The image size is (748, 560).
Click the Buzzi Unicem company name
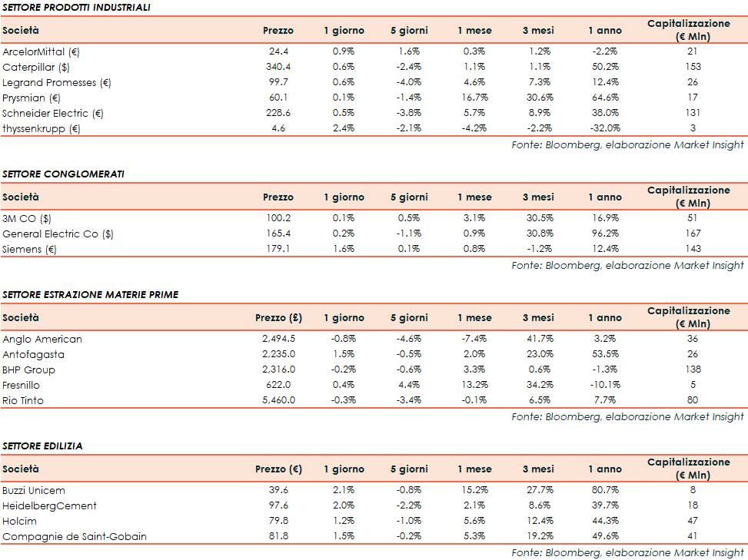(34, 490)
